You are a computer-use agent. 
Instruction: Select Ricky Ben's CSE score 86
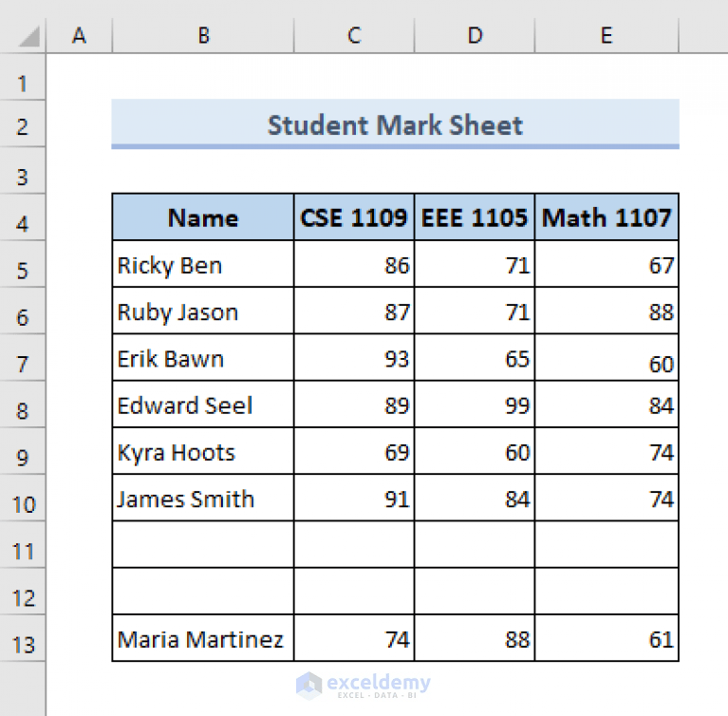[354, 264]
